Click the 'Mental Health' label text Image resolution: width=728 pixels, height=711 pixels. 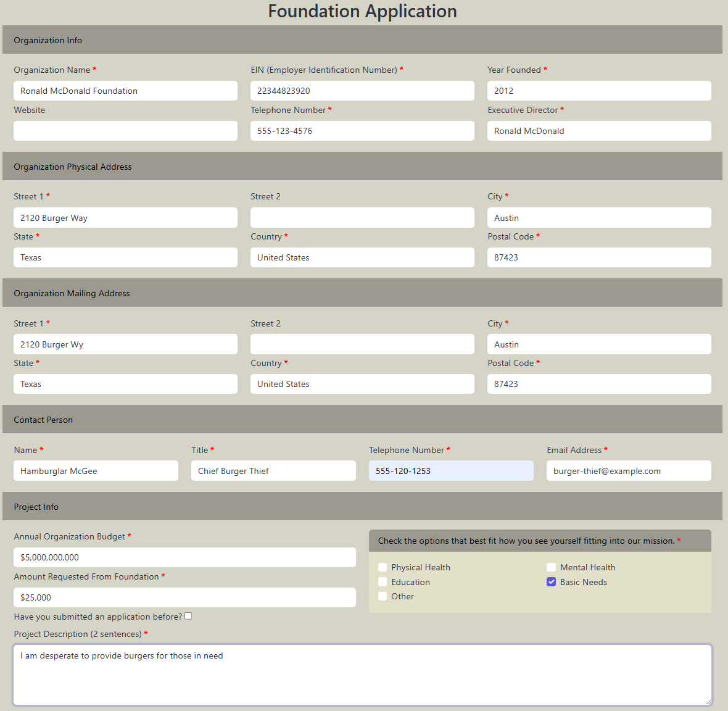tap(588, 567)
